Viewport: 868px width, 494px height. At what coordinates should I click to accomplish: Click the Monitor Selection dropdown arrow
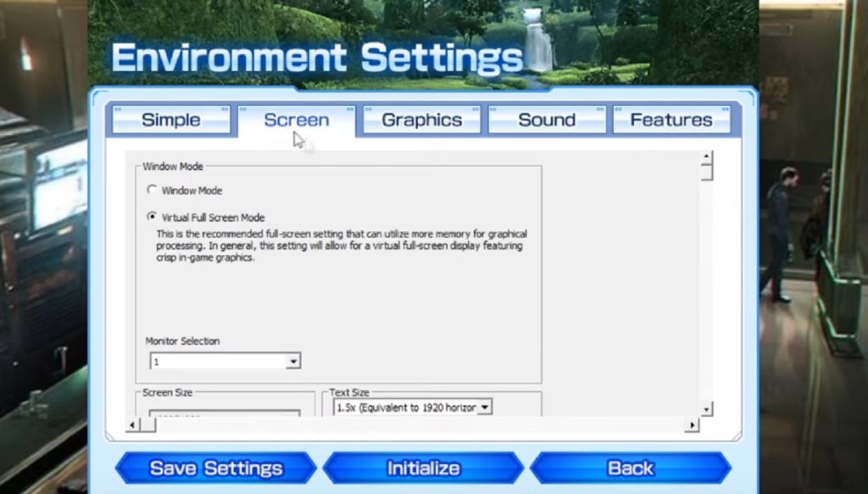293,360
